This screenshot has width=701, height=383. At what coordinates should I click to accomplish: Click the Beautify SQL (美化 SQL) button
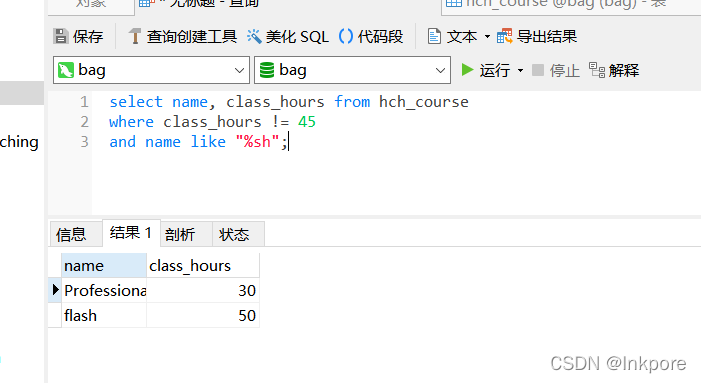[x=287, y=36]
